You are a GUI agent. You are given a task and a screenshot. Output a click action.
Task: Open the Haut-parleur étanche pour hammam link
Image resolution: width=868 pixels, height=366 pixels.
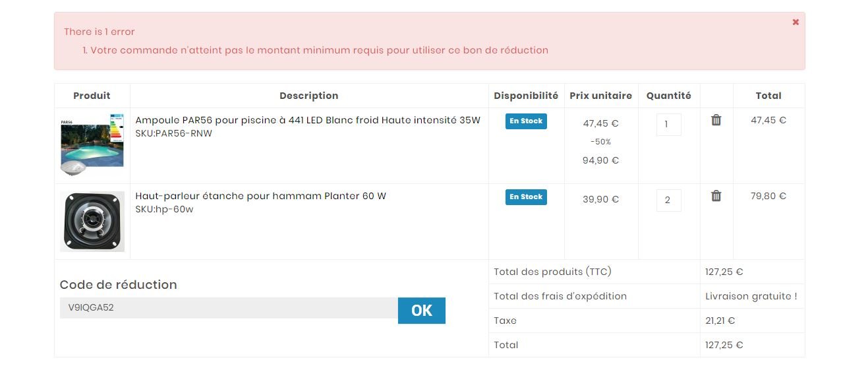pos(260,196)
